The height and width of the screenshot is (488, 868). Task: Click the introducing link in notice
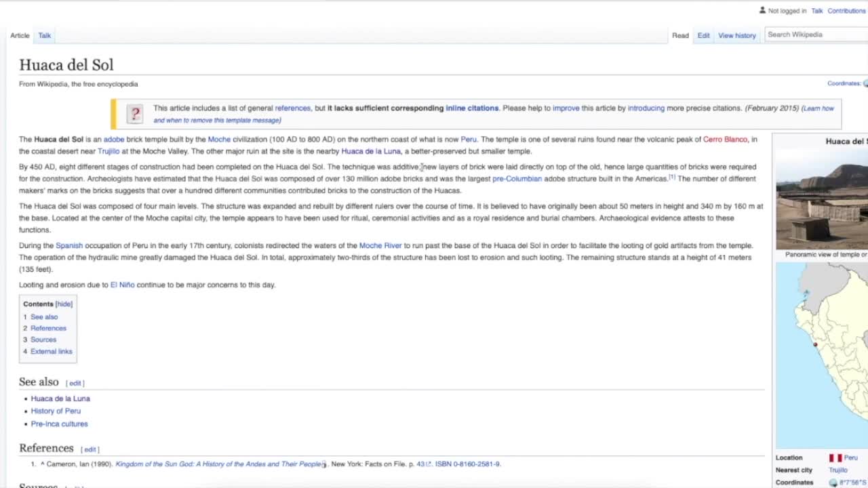point(646,108)
